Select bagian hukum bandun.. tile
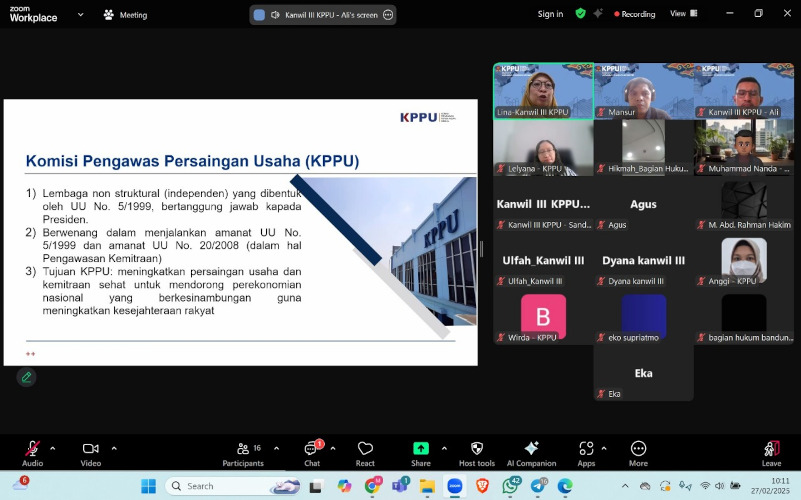Image resolution: width=801 pixels, height=500 pixels. (744, 317)
